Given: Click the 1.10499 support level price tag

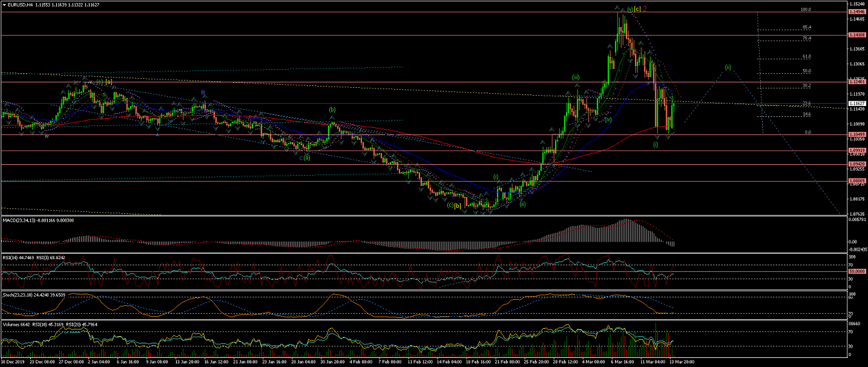Looking at the screenshot, I should (x=857, y=134).
